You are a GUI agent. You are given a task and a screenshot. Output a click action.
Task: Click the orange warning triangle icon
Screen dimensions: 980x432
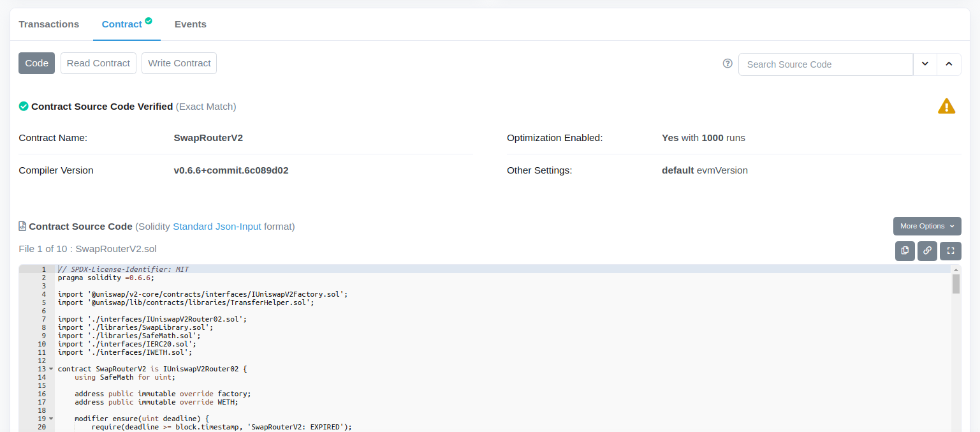(946, 107)
